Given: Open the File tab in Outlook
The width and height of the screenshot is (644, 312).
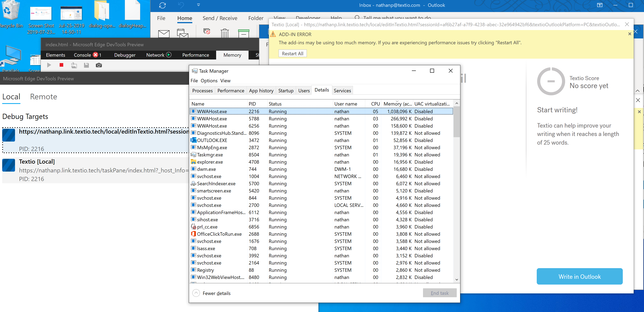Looking at the screenshot, I should point(161,18).
